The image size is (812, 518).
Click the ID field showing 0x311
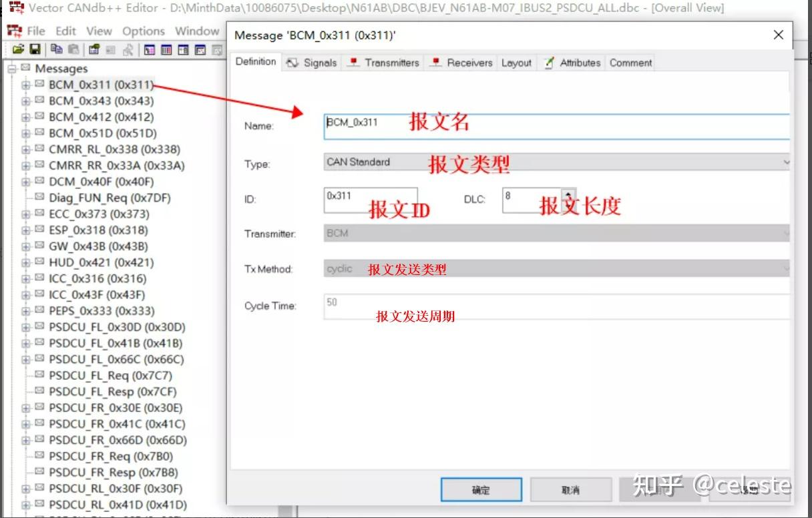click(x=371, y=200)
